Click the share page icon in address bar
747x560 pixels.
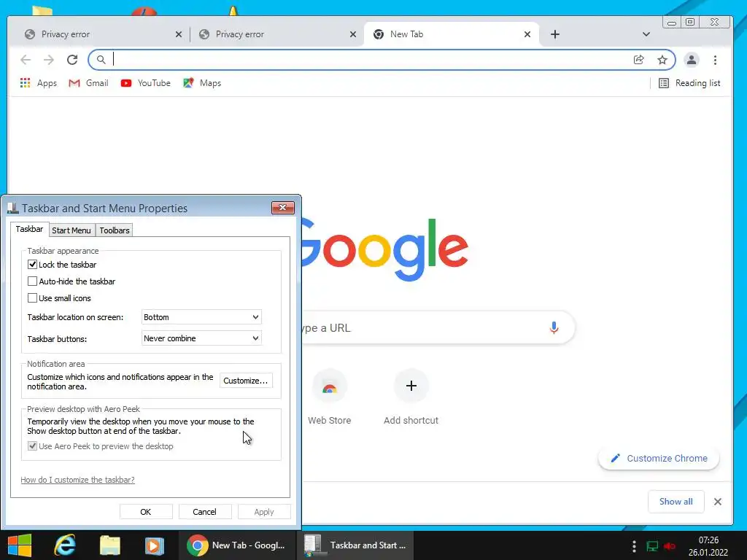pos(638,60)
